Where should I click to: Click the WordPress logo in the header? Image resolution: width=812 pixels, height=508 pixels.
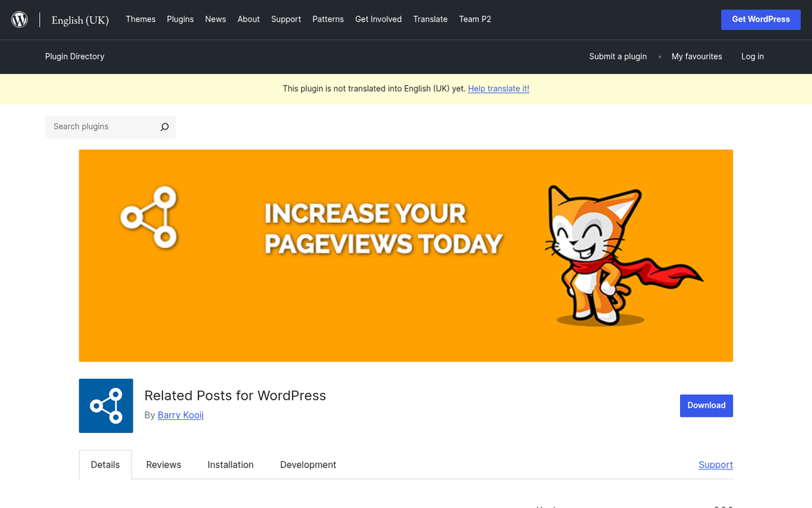(19, 19)
